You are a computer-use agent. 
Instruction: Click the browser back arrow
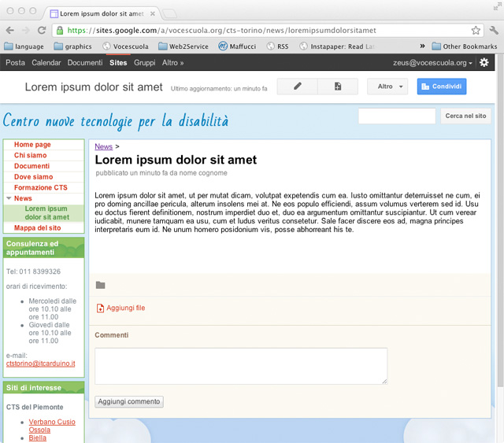(9, 31)
